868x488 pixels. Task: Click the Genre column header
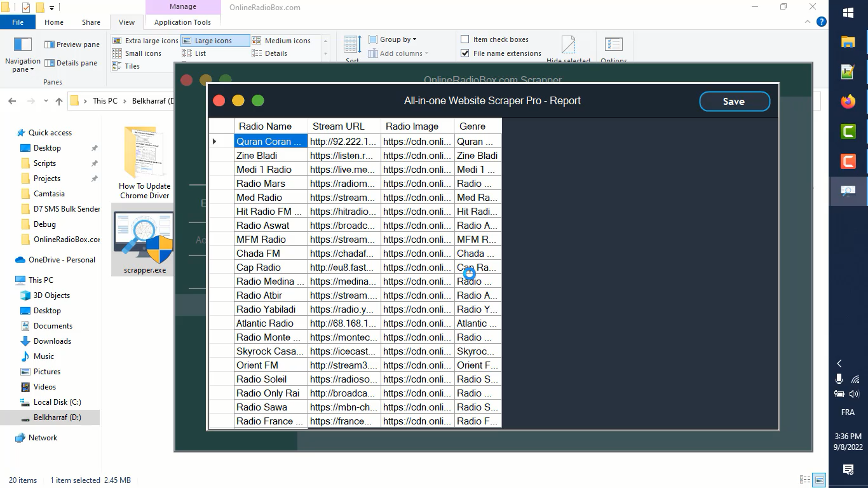(478, 126)
